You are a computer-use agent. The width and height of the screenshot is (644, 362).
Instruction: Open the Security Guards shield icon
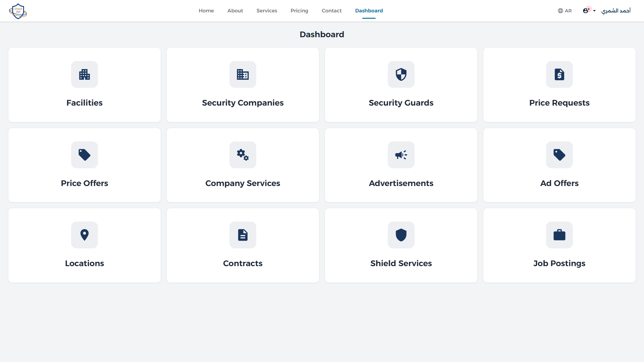click(401, 74)
